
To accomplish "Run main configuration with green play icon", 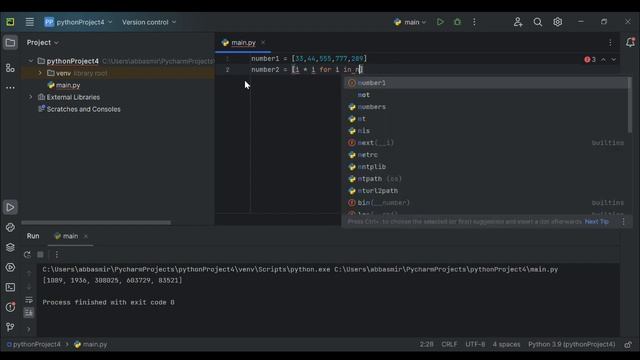I will click(x=440, y=22).
